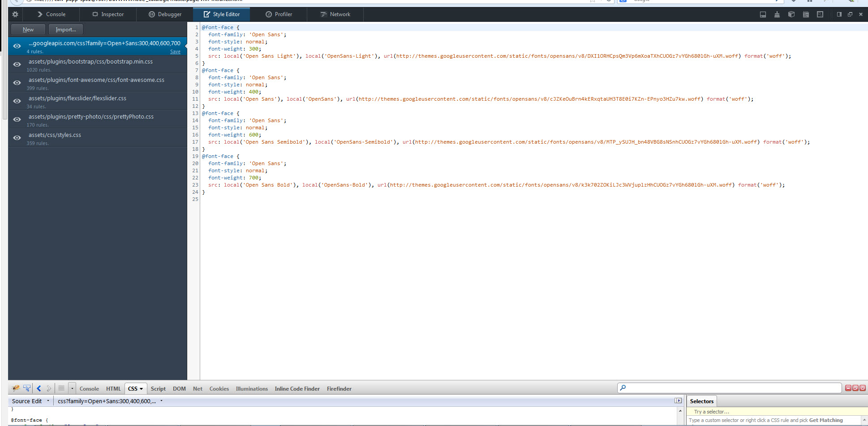Click the Firebug bug icon
Screen dimensions: 868x426
[16, 388]
